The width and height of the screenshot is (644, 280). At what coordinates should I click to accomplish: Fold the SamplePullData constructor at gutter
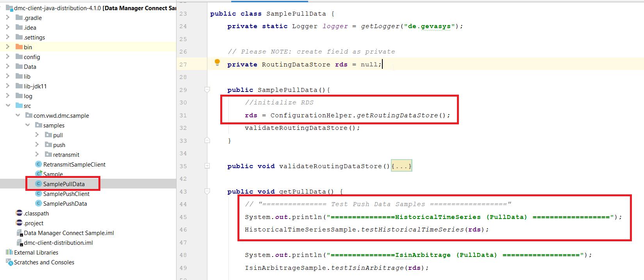tap(207, 90)
